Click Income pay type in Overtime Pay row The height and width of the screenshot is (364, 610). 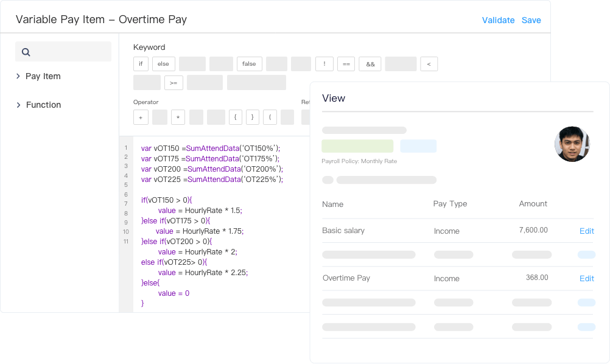click(x=447, y=278)
